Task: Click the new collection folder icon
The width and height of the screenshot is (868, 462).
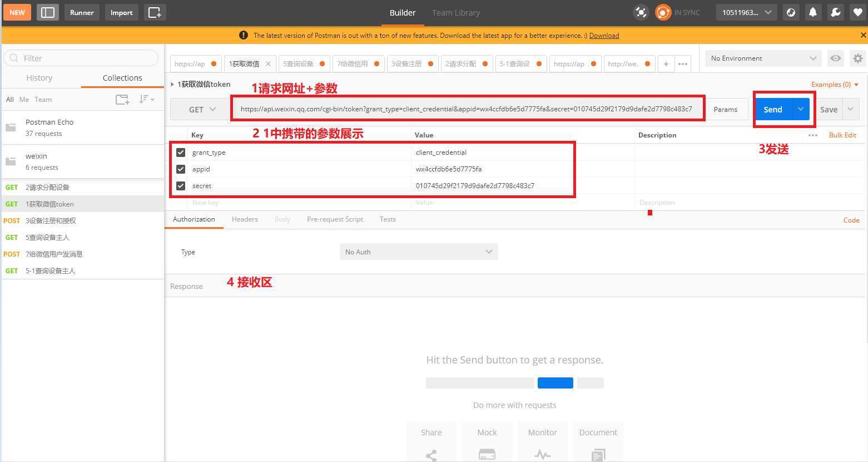Action: [x=122, y=99]
